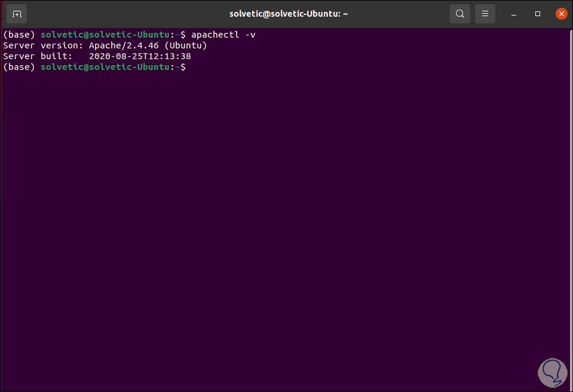
Task: Click solvetic@solvetic-Ubuntu on the first prompt line
Action: 105,35
